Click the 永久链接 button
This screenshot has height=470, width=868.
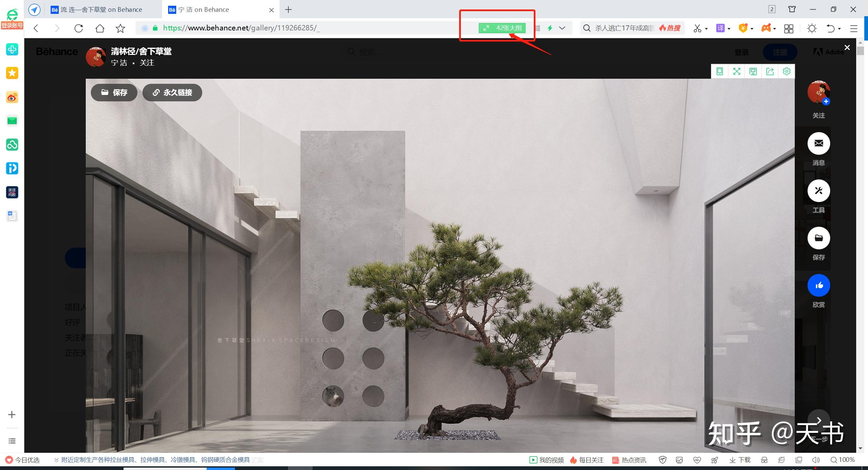point(172,93)
